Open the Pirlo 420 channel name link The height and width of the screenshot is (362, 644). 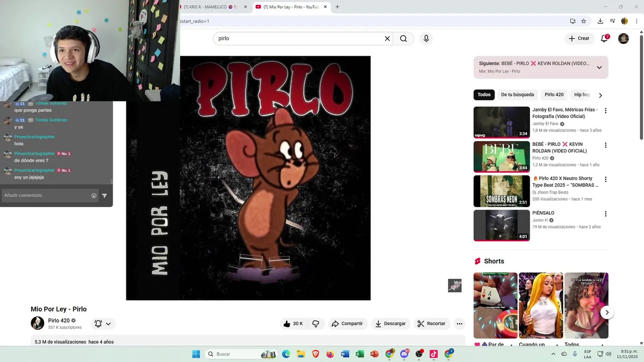(59, 321)
